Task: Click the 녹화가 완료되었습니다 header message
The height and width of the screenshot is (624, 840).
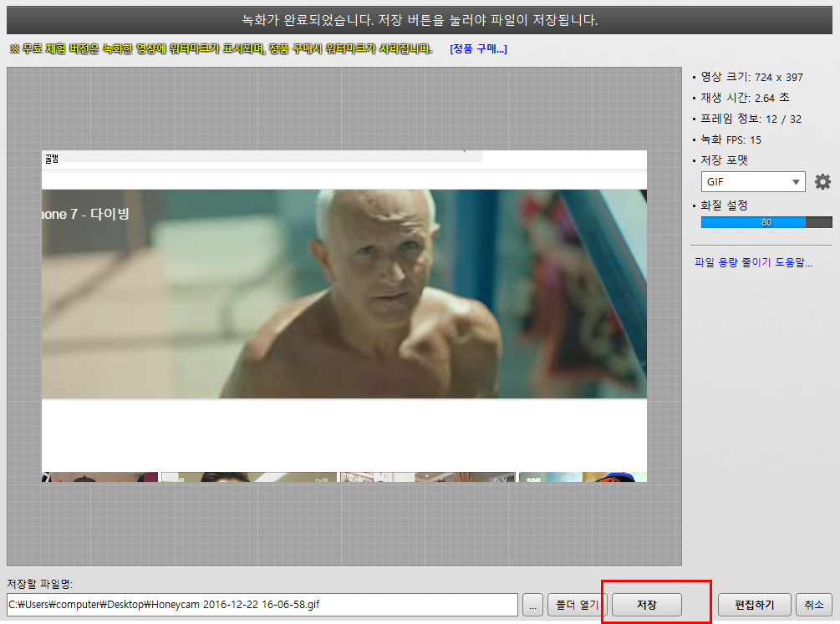Action: [x=420, y=20]
